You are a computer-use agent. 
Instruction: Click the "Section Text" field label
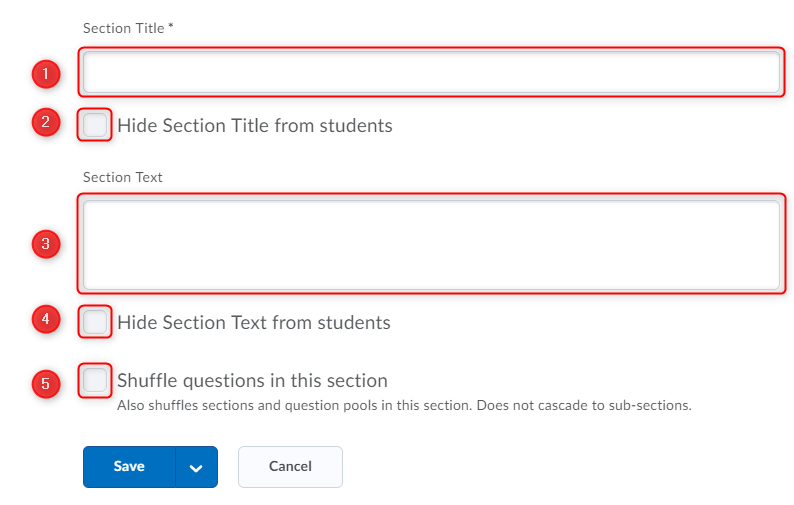pos(122,177)
